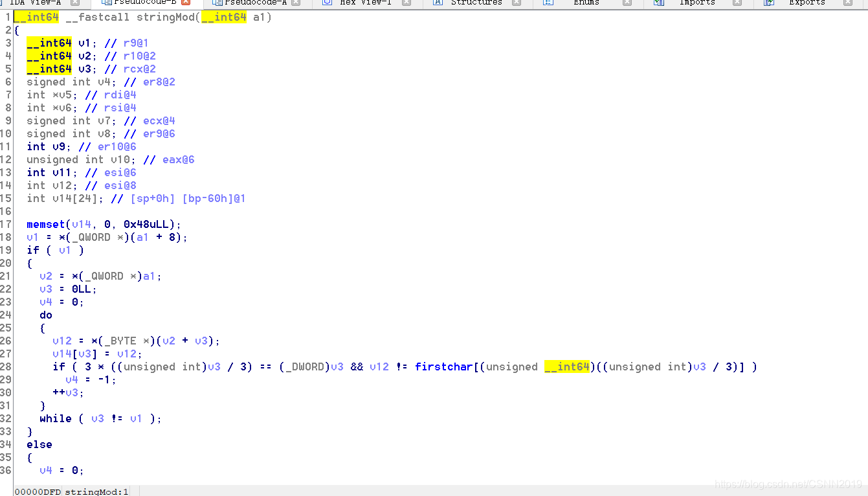868x496 pixels.
Task: Click the 'int v11' declaration
Action: [49, 172]
